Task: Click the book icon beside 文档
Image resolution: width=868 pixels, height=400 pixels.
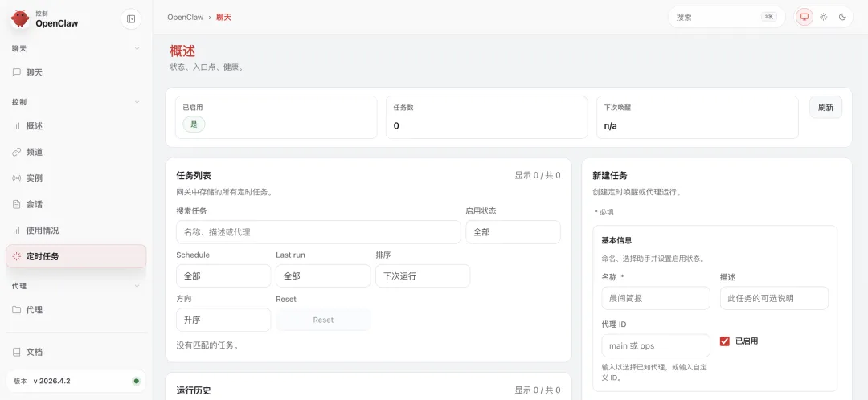Action: (x=17, y=352)
